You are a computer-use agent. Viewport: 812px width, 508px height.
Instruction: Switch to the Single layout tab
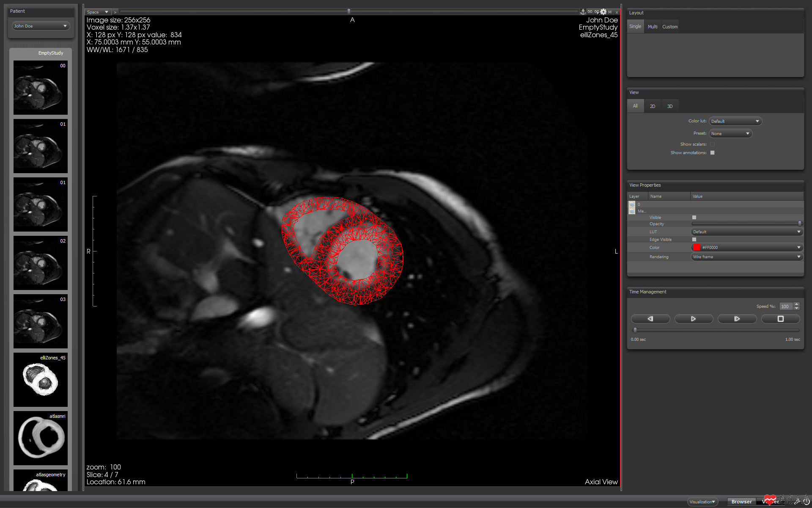pos(635,26)
